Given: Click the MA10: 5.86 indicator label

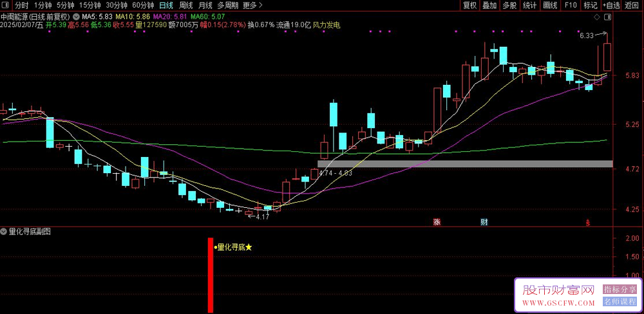Looking at the screenshot, I should [x=132, y=17].
